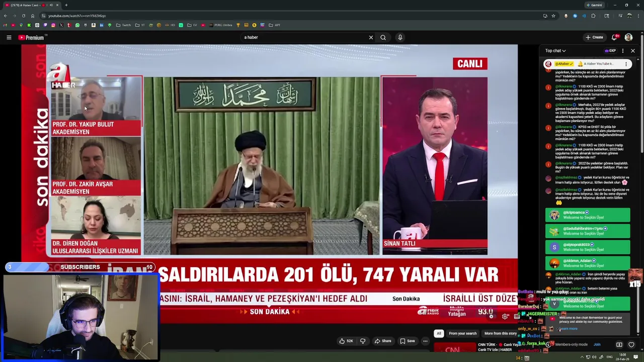The width and height of the screenshot is (644, 362).
Task: Select the 'All' filter chip
Action: click(x=439, y=333)
